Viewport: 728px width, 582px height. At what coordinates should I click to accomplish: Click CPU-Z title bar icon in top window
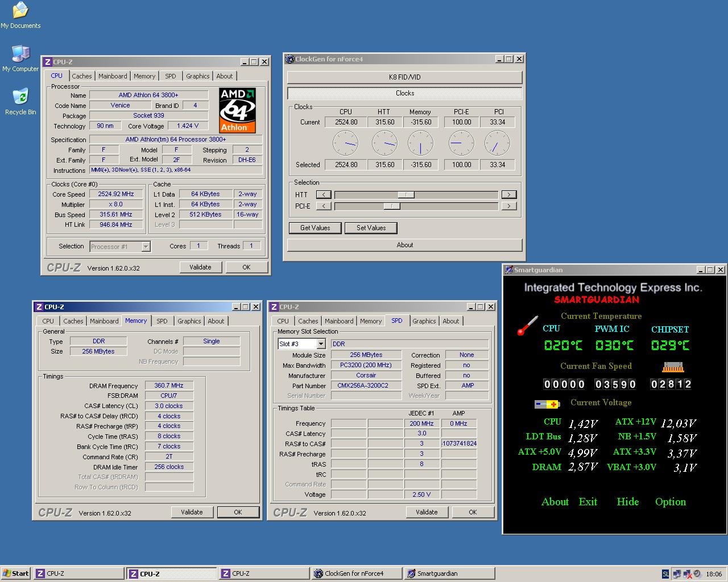pyautogui.click(x=47, y=62)
